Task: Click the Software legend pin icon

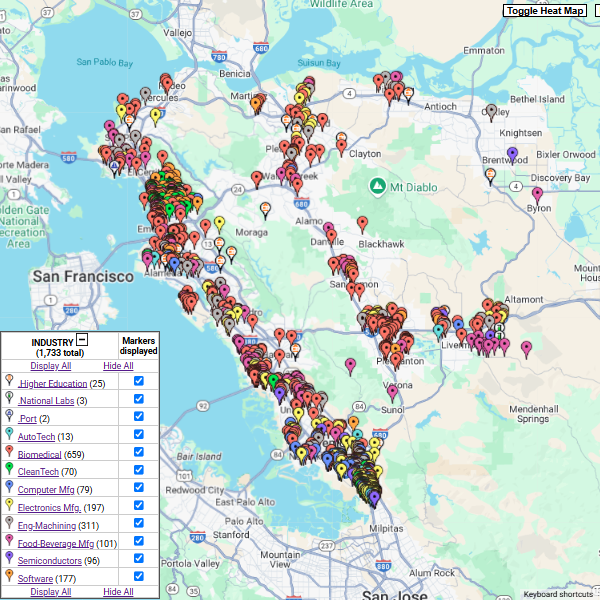Action: pos(9,576)
